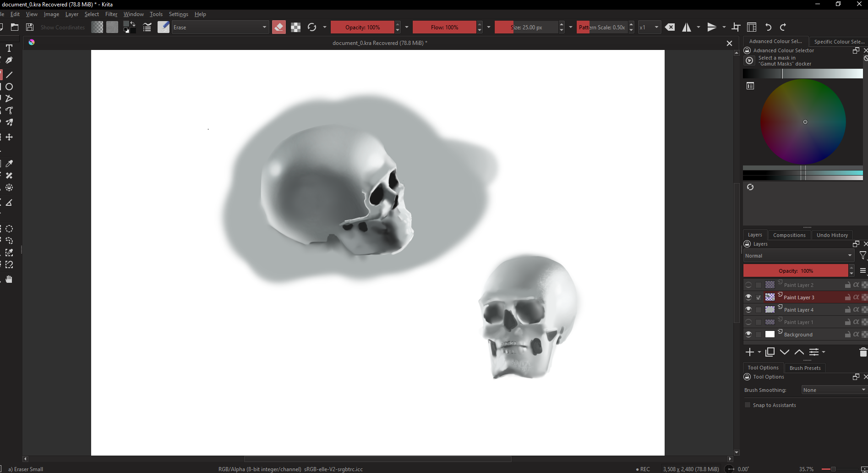The image size is (868, 473).
Task: Open the Filter menu
Action: (x=111, y=14)
